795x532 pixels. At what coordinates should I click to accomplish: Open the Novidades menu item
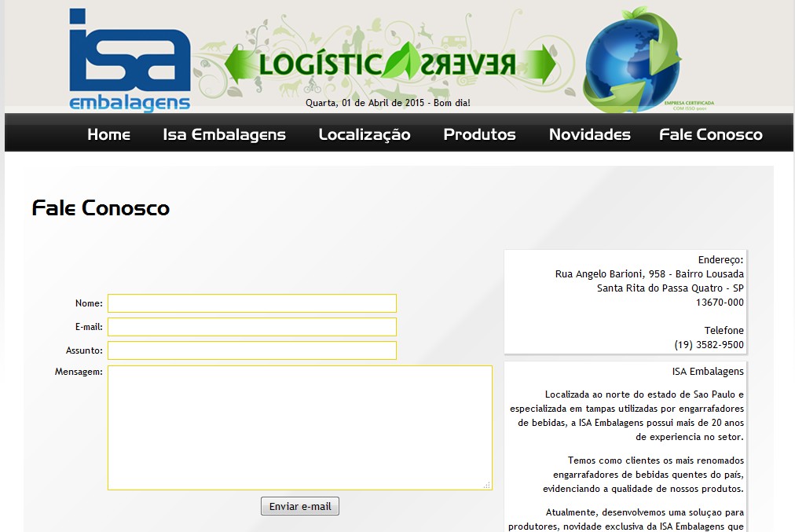click(x=589, y=134)
